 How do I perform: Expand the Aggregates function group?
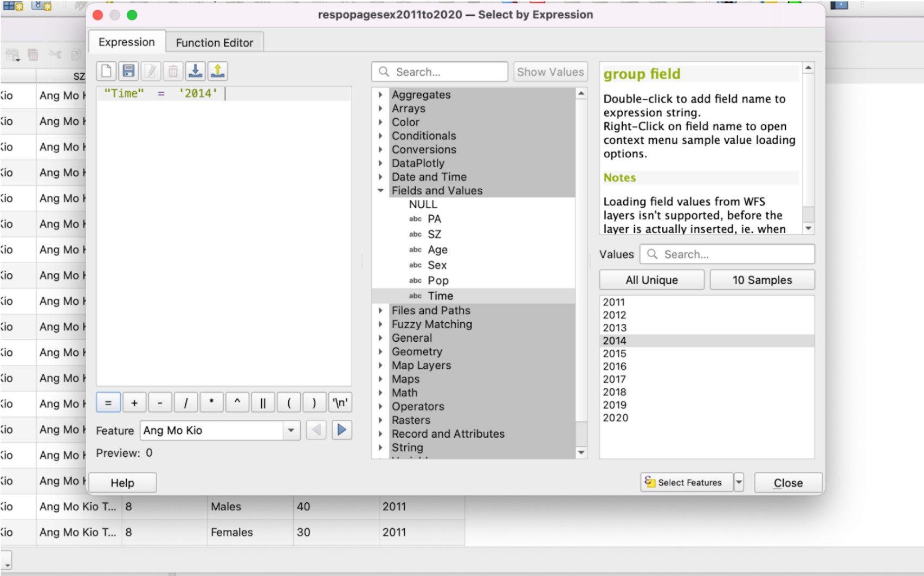[380, 94]
